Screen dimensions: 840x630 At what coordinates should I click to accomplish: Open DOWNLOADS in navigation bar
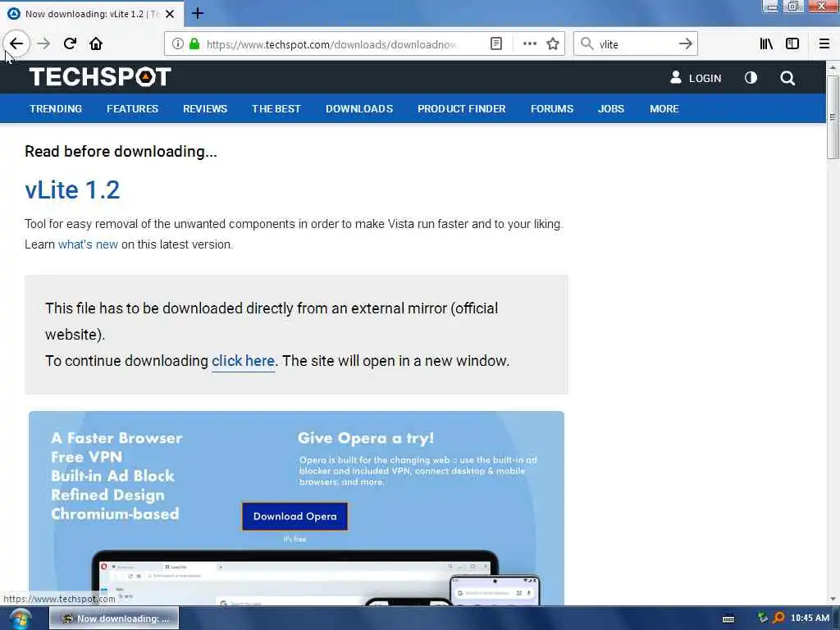pyautogui.click(x=359, y=109)
